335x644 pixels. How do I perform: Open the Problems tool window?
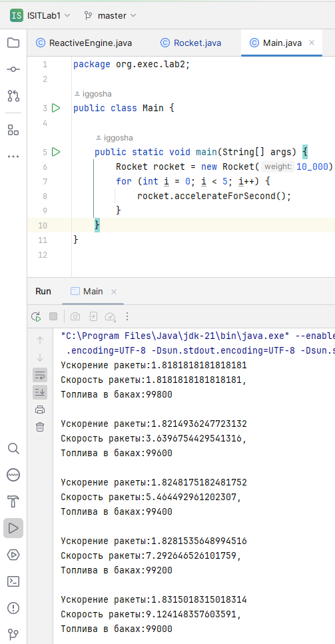(13, 608)
